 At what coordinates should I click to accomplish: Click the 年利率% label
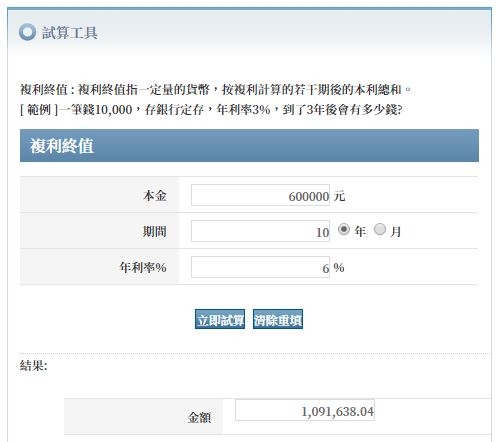[143, 267]
